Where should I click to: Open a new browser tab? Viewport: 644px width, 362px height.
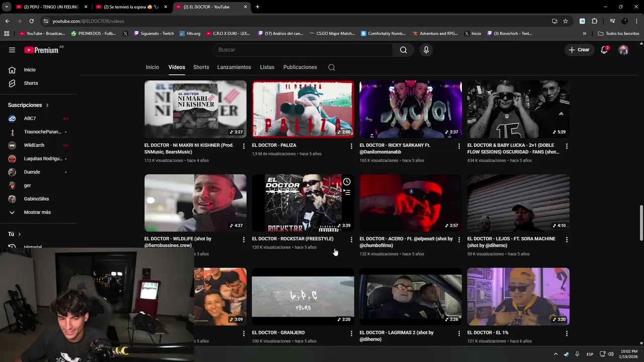tap(258, 7)
